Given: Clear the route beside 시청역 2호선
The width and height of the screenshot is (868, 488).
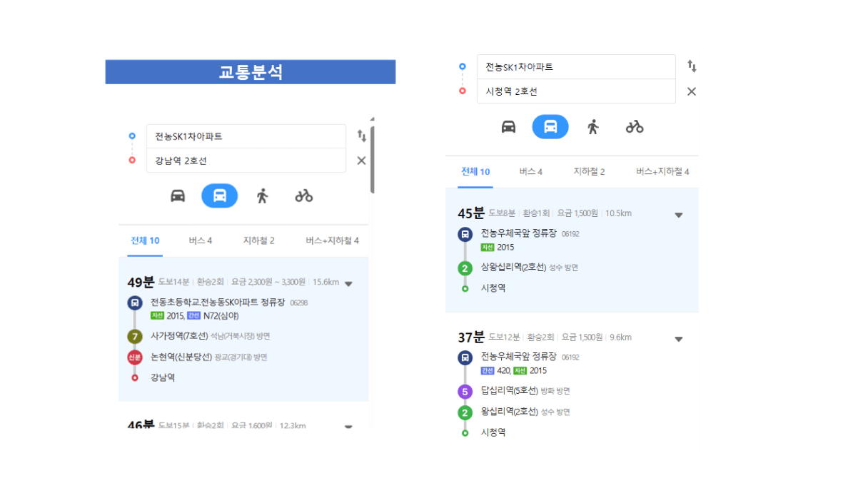Looking at the screenshot, I should (692, 91).
